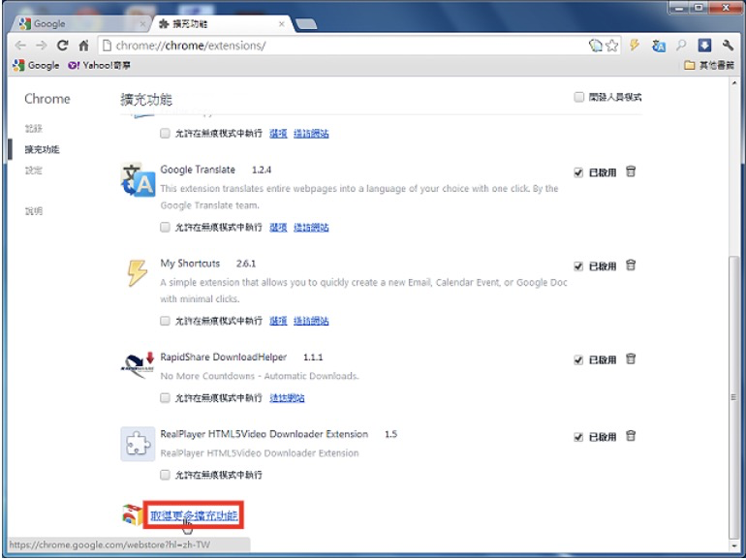Visit RapidShare DownloadHelper website link
This screenshot has width=746, height=560.
click(x=287, y=398)
